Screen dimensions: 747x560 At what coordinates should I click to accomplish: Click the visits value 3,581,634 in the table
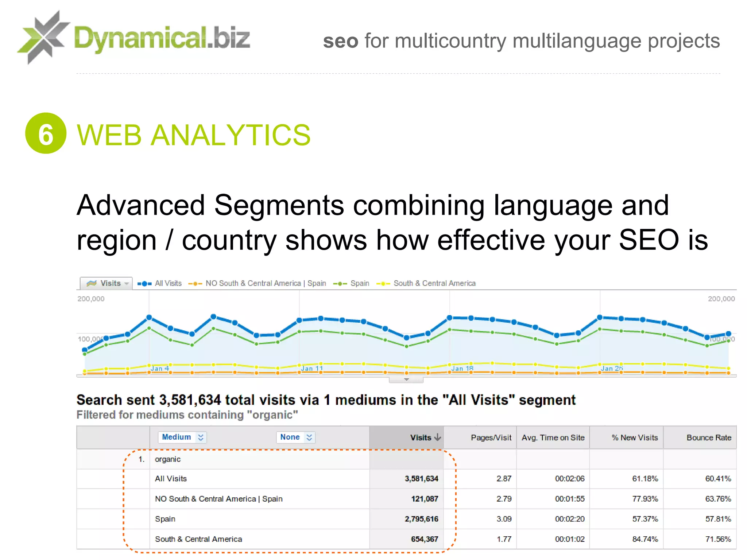[x=421, y=479]
